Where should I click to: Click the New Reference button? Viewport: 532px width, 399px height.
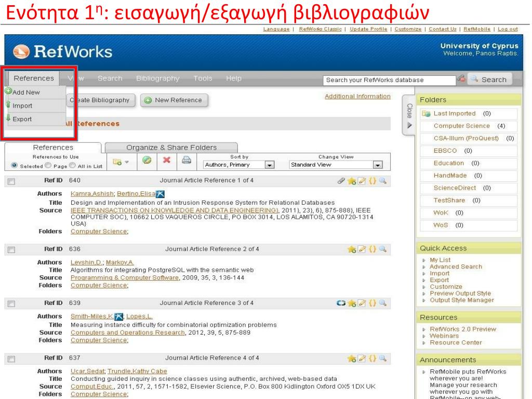pyautogui.click(x=174, y=100)
